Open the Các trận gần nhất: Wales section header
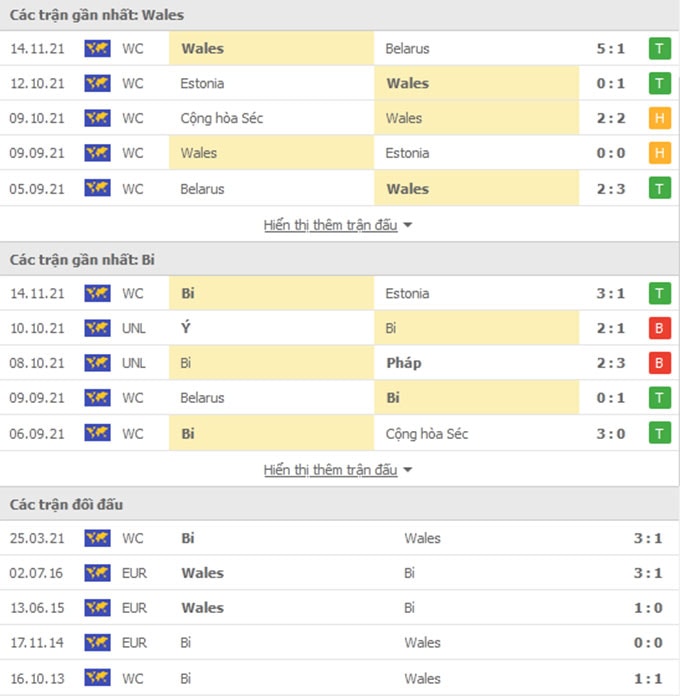Image resolution: width=680 pixels, height=696 pixels. point(340,15)
